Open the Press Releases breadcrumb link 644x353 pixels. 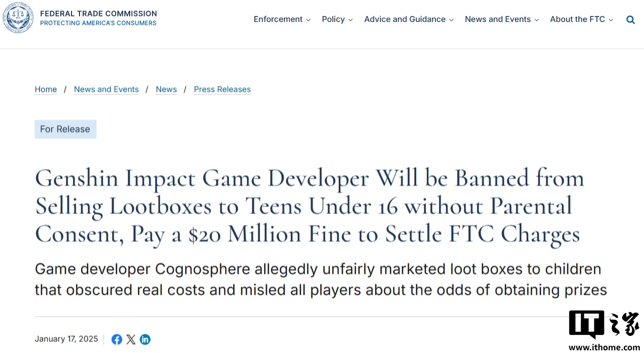[222, 89]
